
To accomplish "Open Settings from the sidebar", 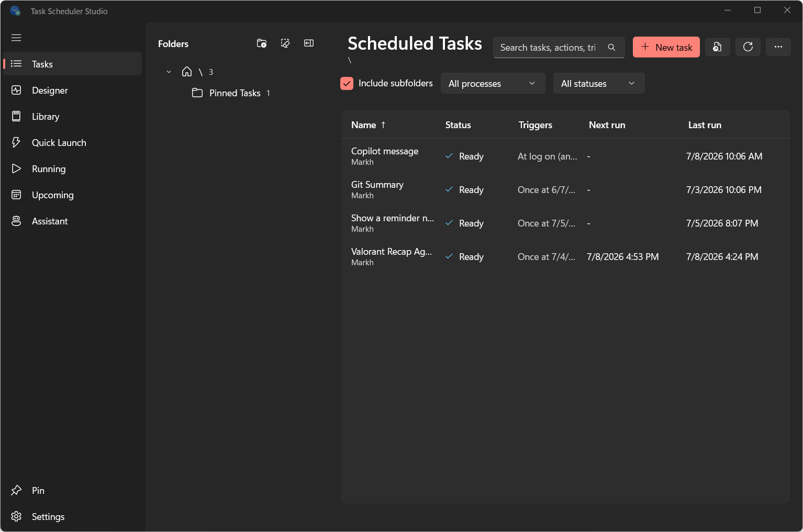I will click(73, 516).
